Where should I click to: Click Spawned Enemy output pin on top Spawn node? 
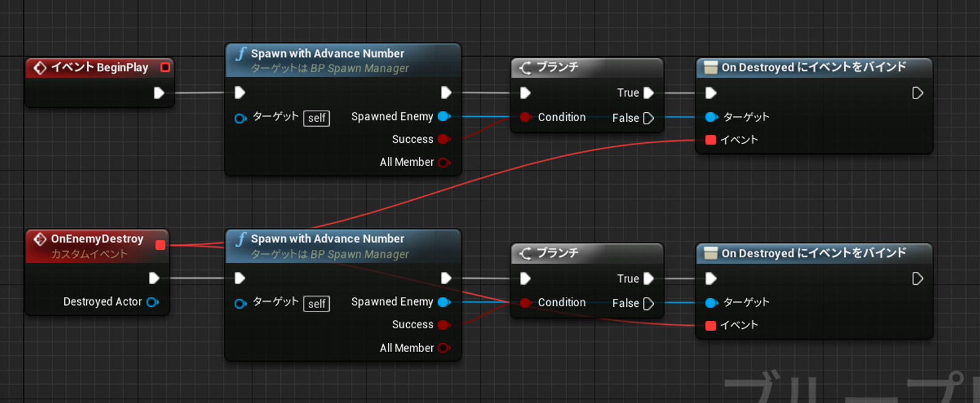point(445,116)
